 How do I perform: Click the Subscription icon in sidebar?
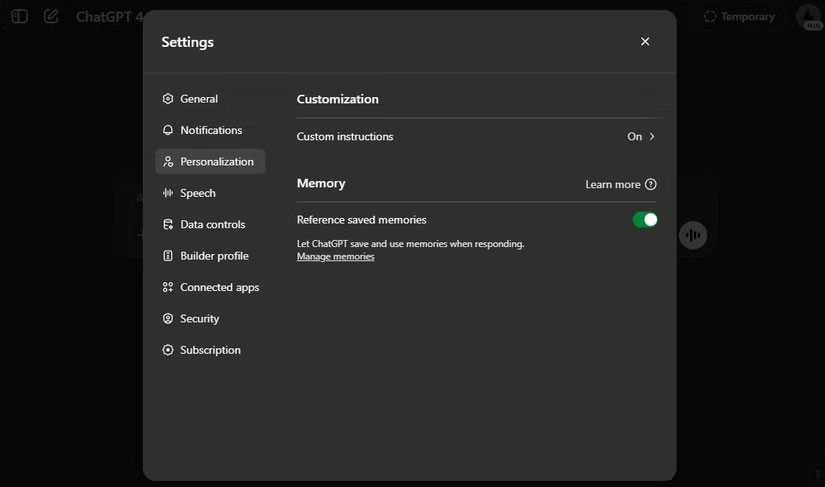tap(168, 350)
